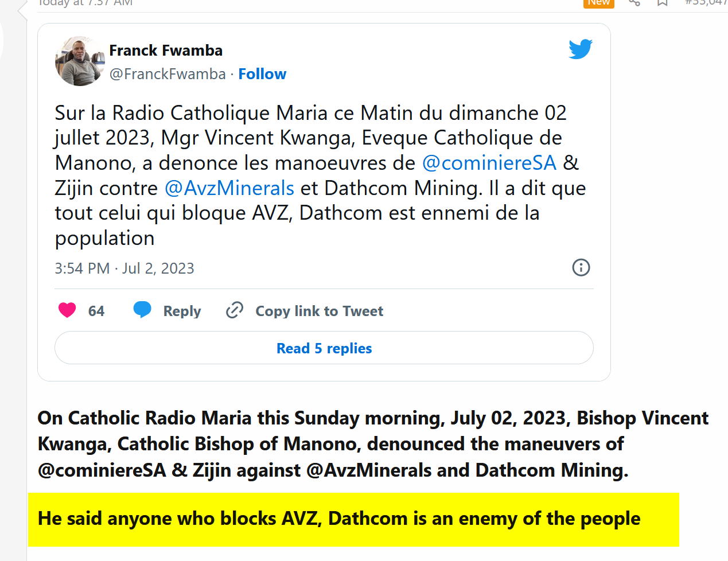Click the Franck Fwamba display name
Screen dimensions: 728x561
point(166,50)
